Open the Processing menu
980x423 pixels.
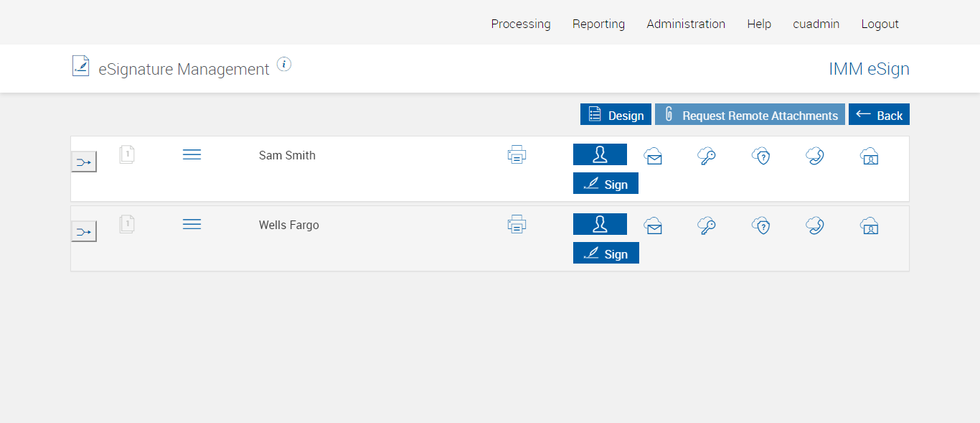coord(521,24)
